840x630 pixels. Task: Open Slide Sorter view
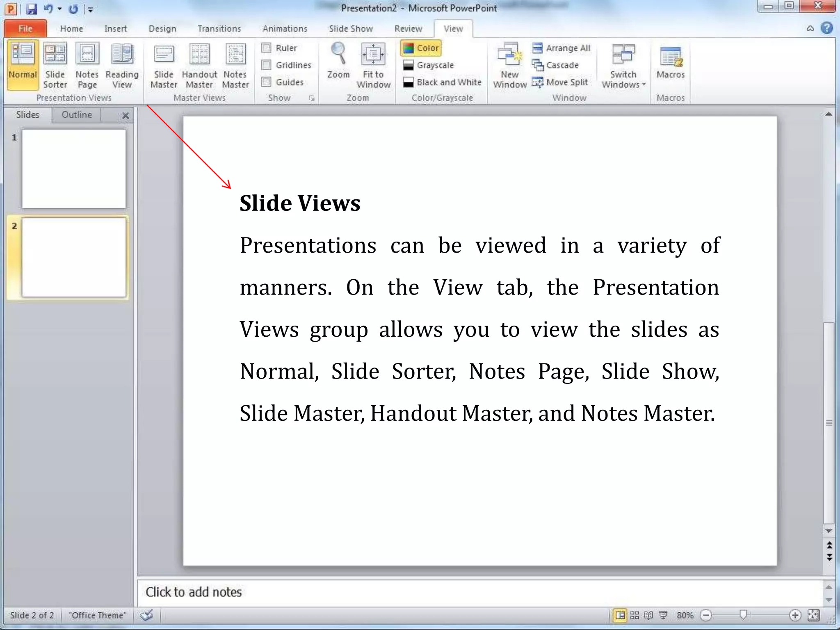(x=55, y=65)
